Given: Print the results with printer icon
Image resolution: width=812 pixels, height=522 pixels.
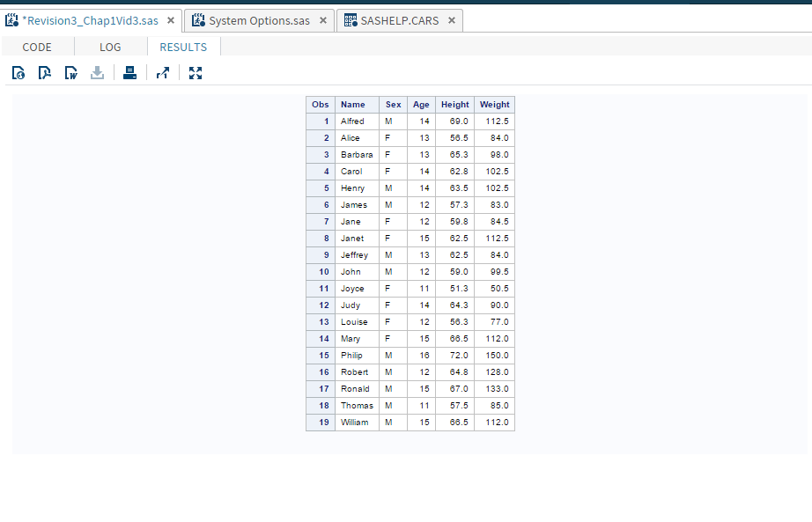Looking at the screenshot, I should tap(130, 73).
